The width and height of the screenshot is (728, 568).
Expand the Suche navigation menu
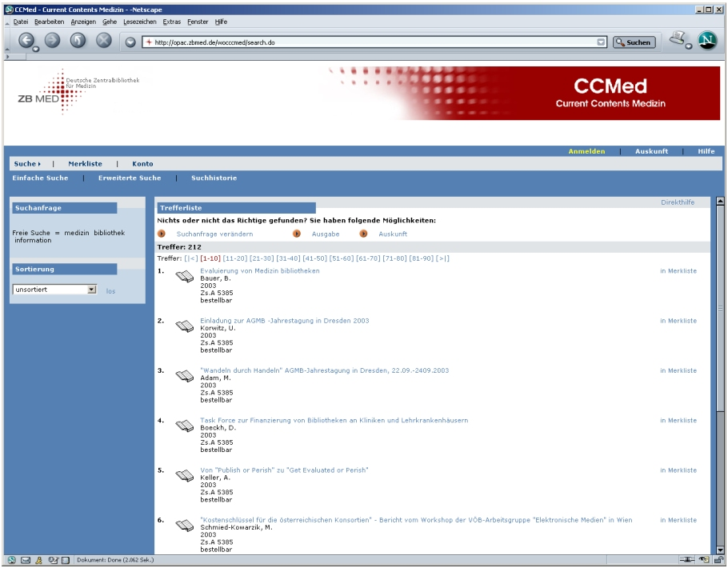[x=26, y=164]
